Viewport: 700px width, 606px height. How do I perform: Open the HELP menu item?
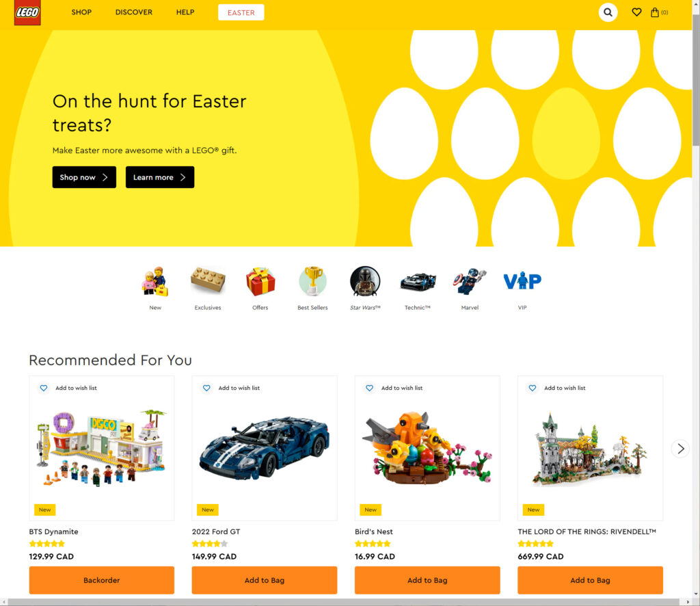[x=185, y=12]
